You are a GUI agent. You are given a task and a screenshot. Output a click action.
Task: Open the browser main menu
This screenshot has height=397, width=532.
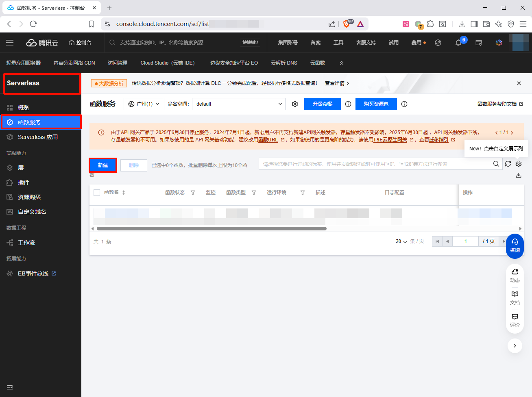[523, 24]
